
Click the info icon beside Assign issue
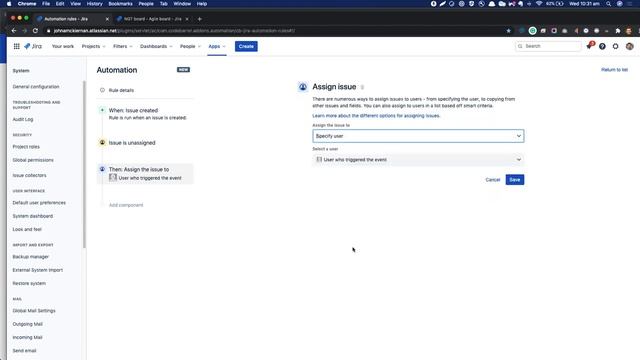(362, 87)
